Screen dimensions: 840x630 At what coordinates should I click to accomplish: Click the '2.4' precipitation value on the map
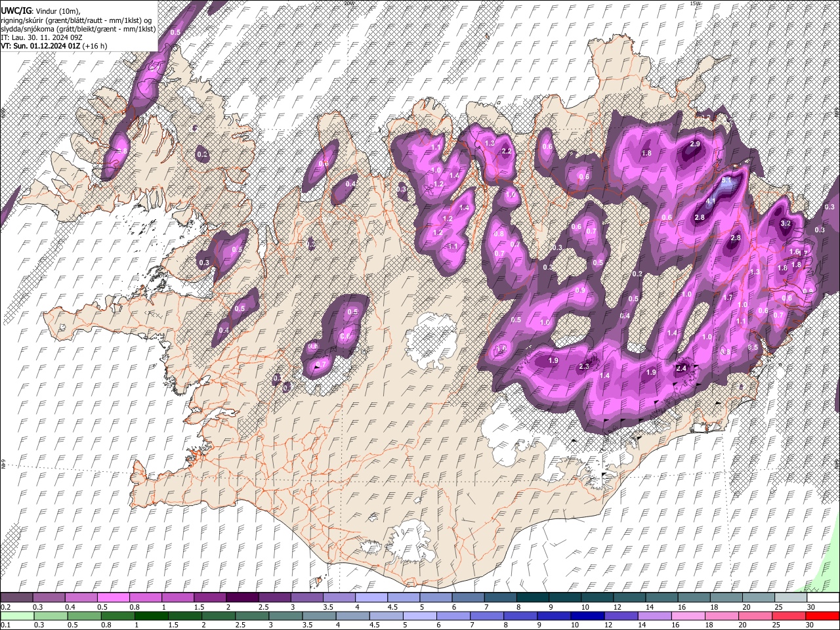click(681, 368)
